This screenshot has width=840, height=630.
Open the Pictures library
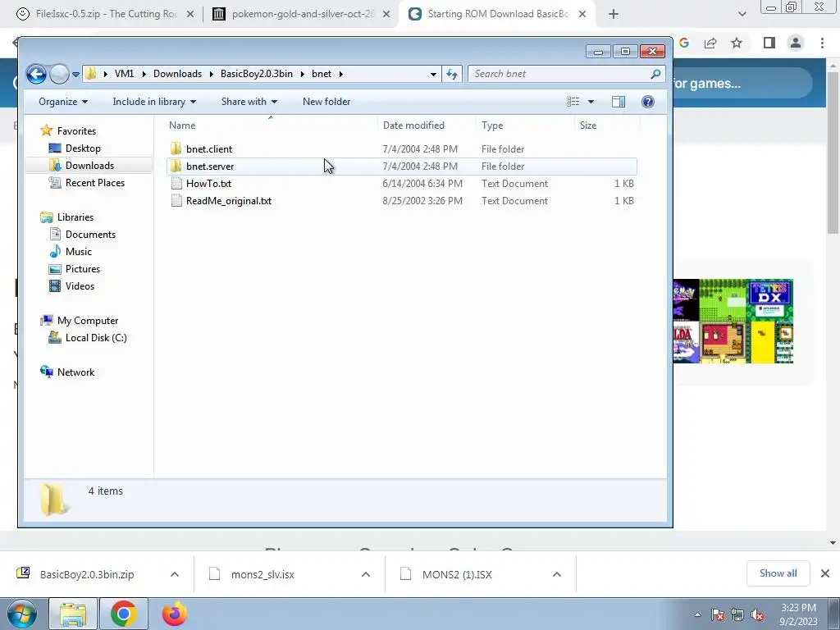click(x=83, y=268)
